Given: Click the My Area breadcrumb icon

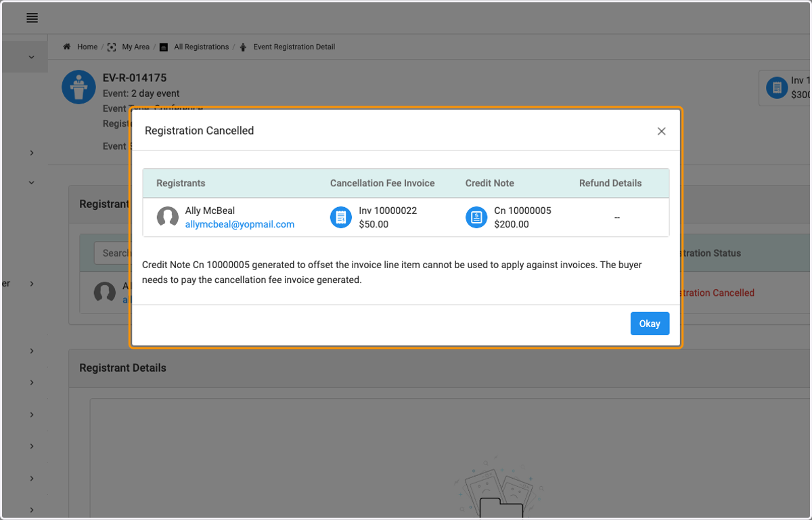Looking at the screenshot, I should [x=112, y=47].
